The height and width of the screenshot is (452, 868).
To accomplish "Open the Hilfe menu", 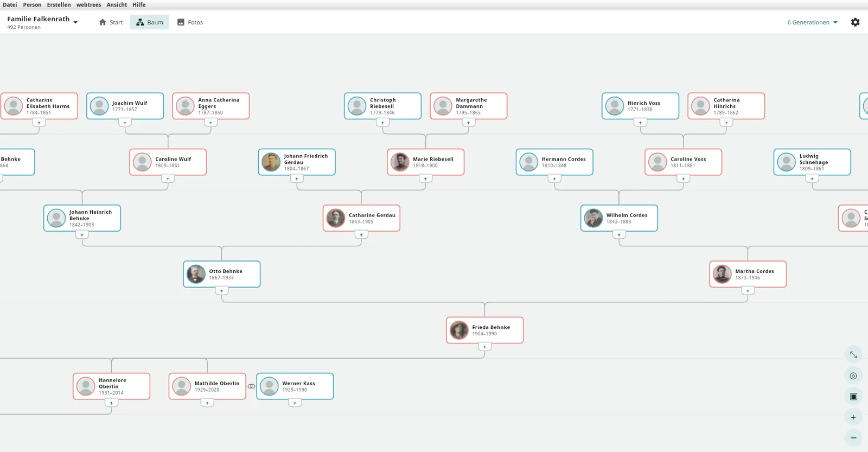I will pyautogui.click(x=139, y=5).
